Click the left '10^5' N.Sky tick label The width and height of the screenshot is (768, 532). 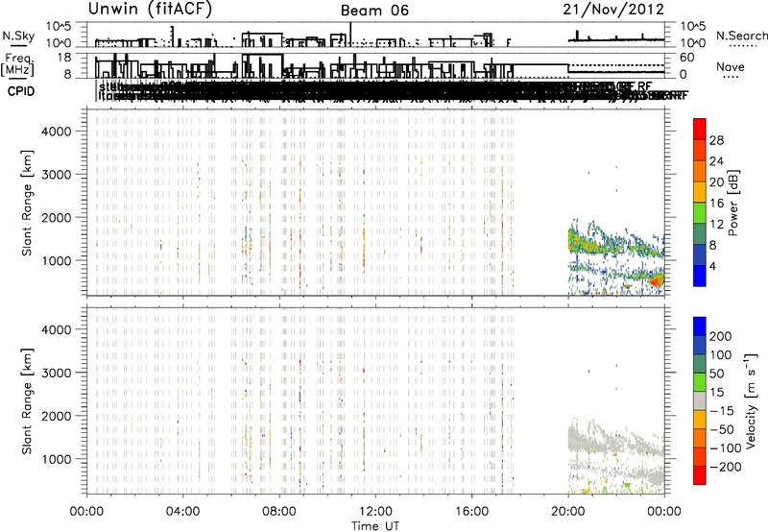(59, 26)
